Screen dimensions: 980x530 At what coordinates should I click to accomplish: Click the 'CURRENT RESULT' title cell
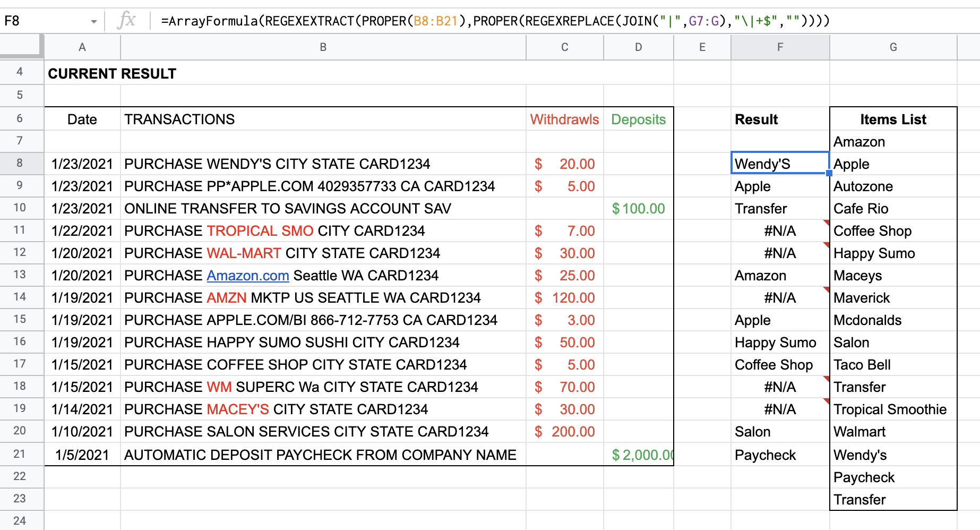[112, 73]
